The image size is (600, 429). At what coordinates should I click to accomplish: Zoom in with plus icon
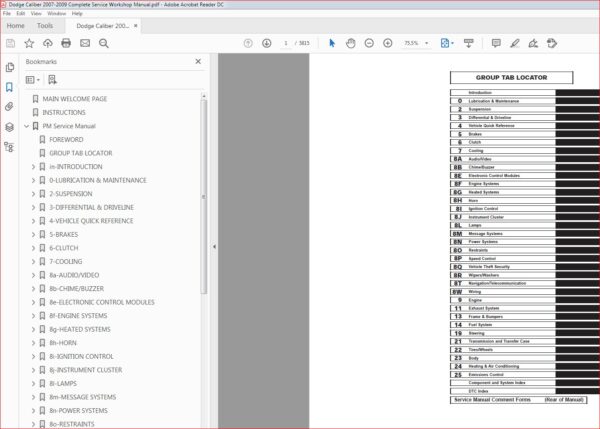point(388,43)
